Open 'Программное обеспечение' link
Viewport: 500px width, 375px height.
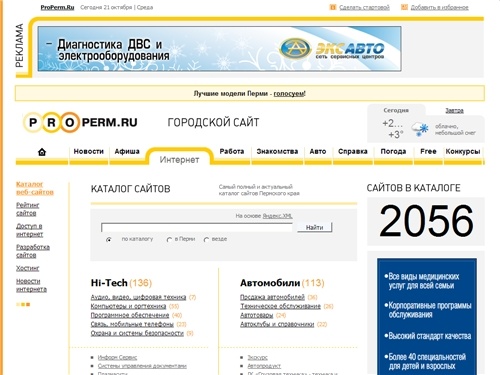point(130,315)
